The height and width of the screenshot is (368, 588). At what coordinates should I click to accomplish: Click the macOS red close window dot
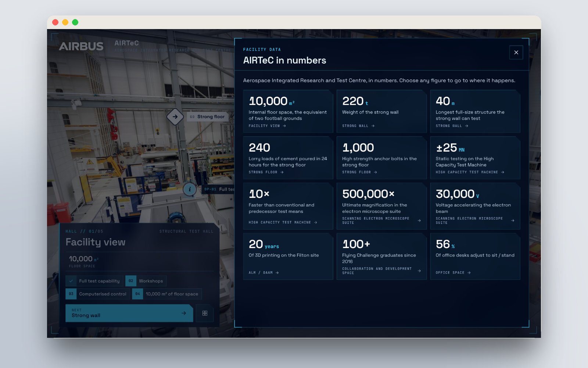[x=55, y=22]
